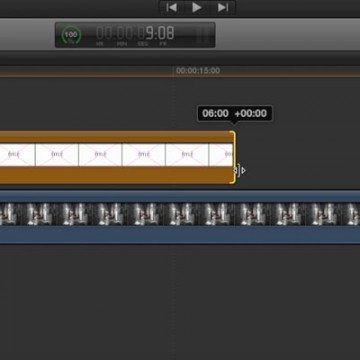
Task: Click the SEC label under the timecode
Action: [143, 44]
